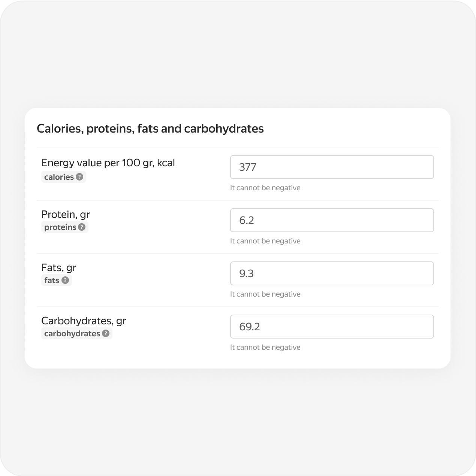Click the "Energy value per 100 gr, kcal" label

tap(108, 163)
